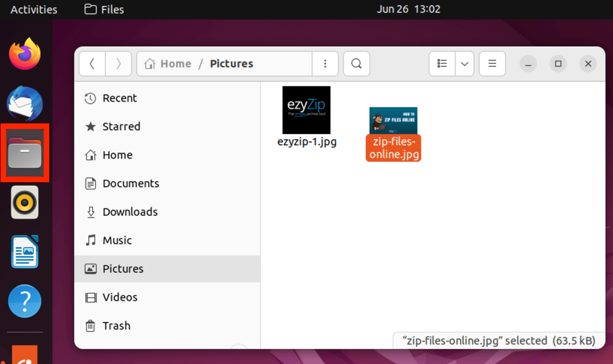Toggle list view layout button
This screenshot has height=364, width=613.
coord(442,64)
